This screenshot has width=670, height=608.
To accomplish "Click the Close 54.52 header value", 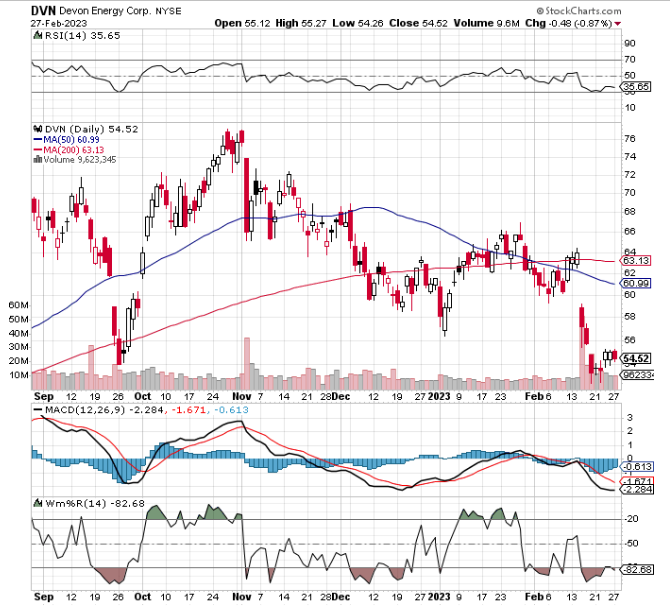I will pyautogui.click(x=418, y=23).
